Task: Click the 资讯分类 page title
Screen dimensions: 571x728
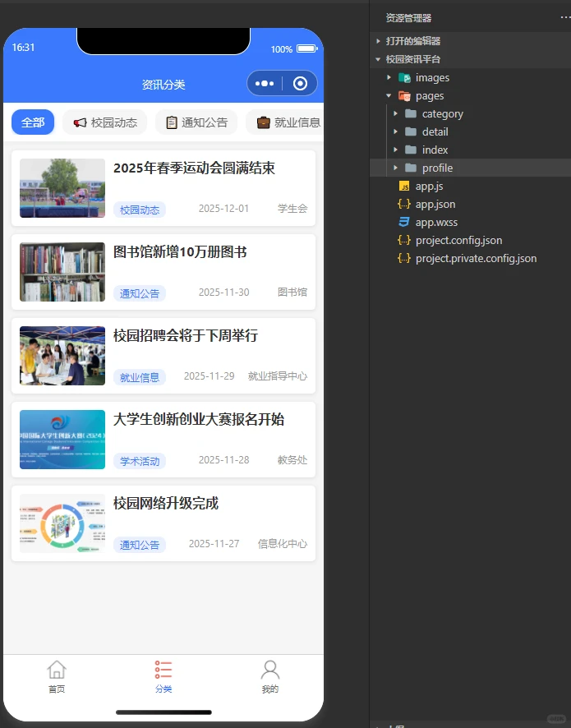Action: click(163, 85)
